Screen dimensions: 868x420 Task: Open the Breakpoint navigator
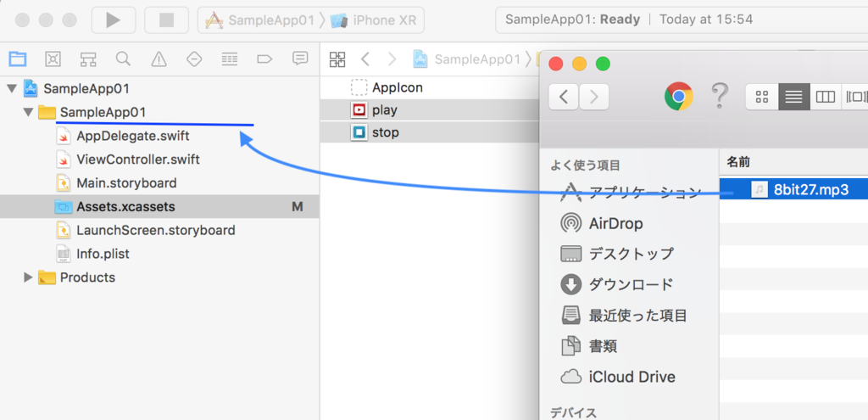pos(265,59)
